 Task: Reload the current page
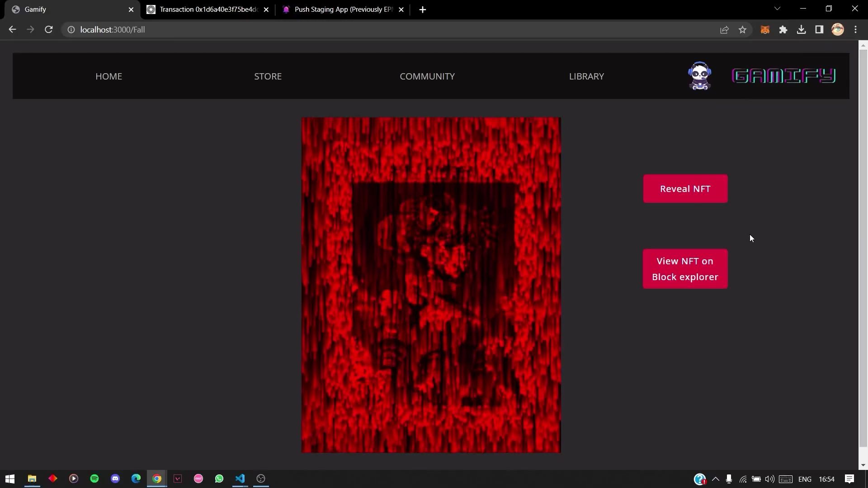[x=49, y=30]
